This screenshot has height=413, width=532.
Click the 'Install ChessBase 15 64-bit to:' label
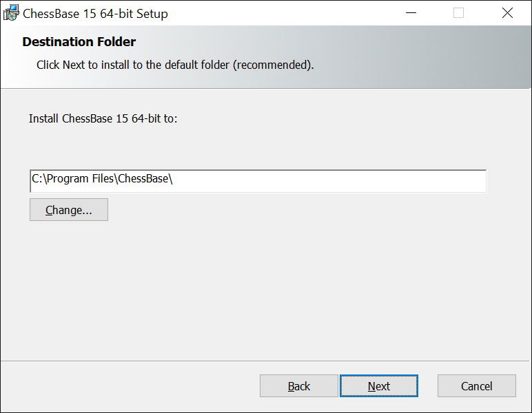[x=103, y=118]
